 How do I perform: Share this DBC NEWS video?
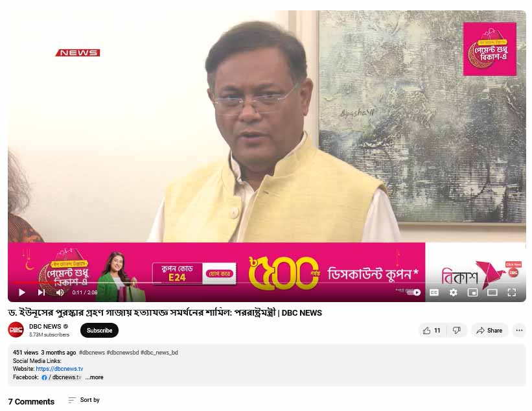489,330
